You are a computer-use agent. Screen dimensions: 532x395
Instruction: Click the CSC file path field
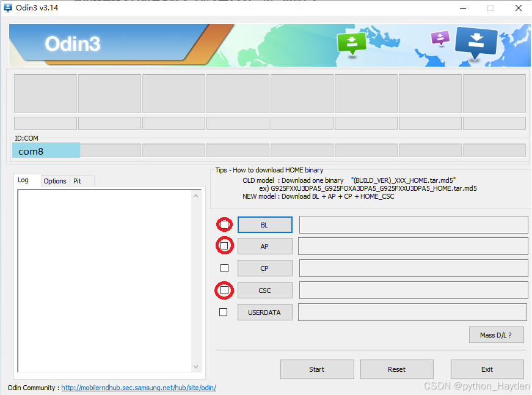[414, 290]
